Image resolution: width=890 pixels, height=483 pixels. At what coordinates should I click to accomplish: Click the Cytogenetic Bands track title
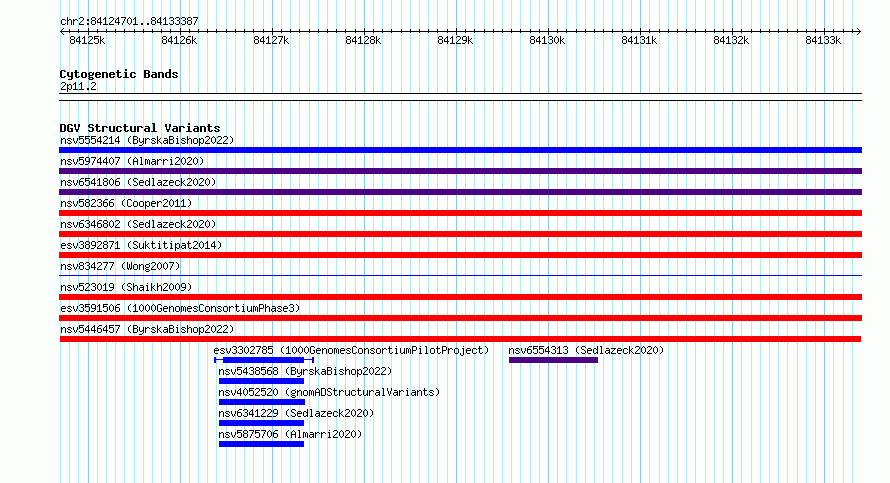[x=119, y=74]
